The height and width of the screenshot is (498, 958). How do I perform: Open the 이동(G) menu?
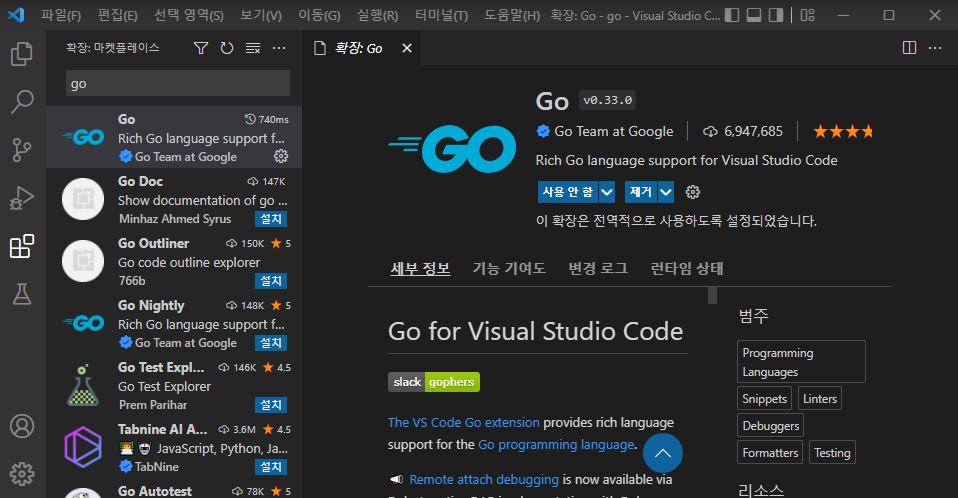coord(319,15)
